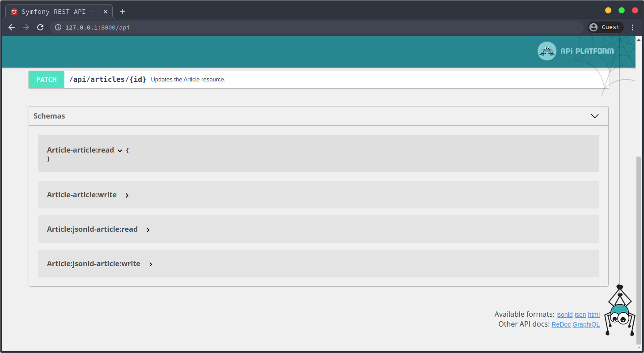Open the browser three-dot menu

click(632, 27)
